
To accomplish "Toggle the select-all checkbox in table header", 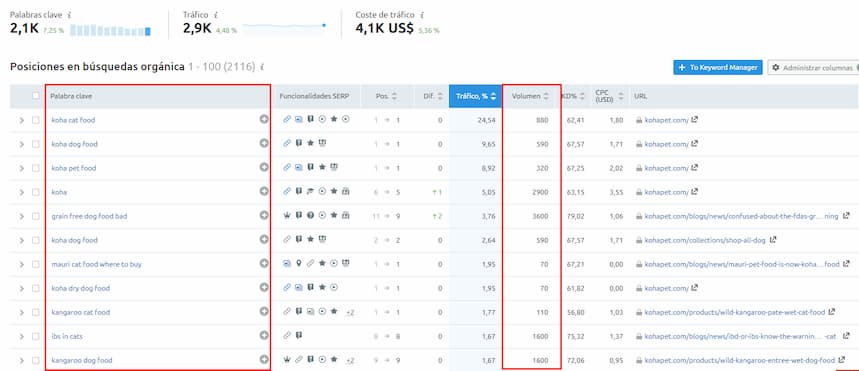I will pyautogui.click(x=36, y=96).
